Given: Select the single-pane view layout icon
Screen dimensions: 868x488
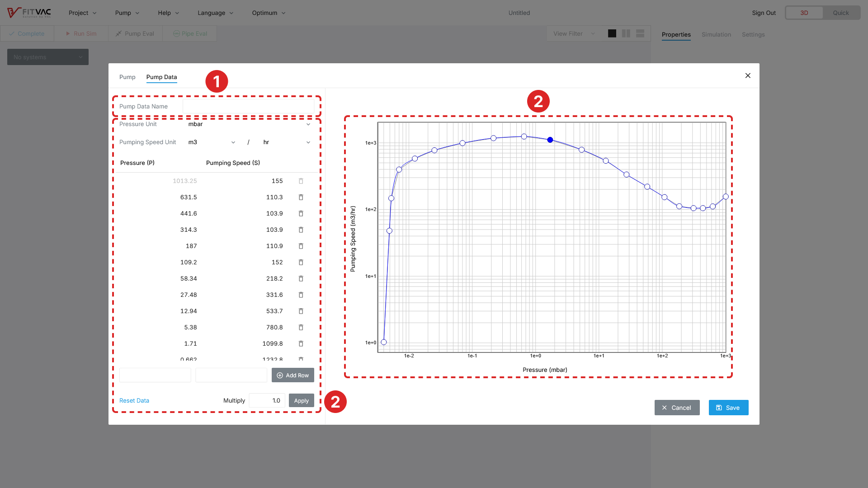Looking at the screenshot, I should [x=612, y=33].
